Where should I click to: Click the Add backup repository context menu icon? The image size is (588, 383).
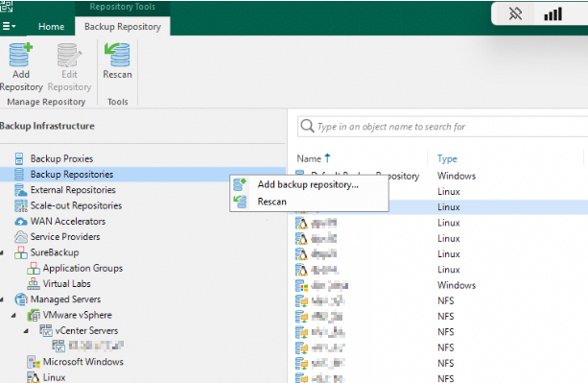[x=240, y=184]
